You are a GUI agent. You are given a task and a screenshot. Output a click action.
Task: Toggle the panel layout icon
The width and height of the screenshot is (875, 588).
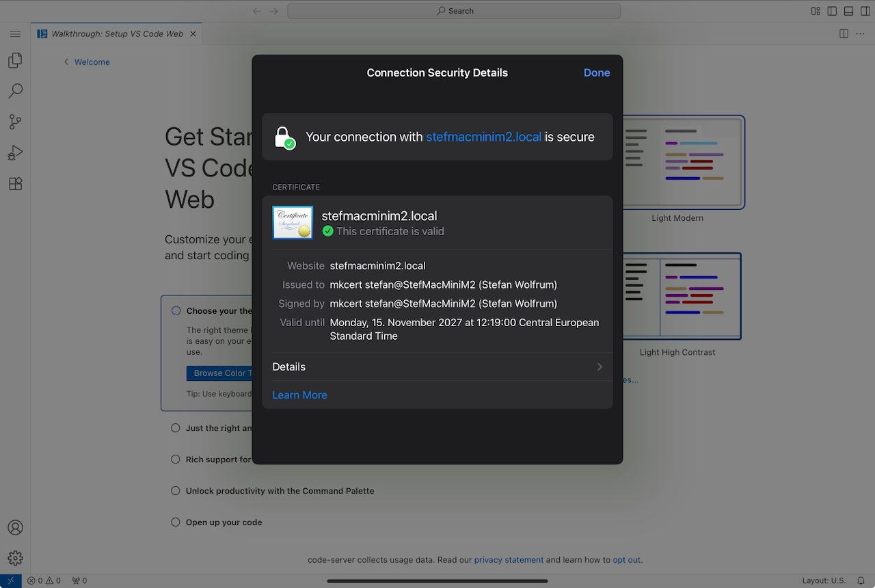(x=848, y=11)
